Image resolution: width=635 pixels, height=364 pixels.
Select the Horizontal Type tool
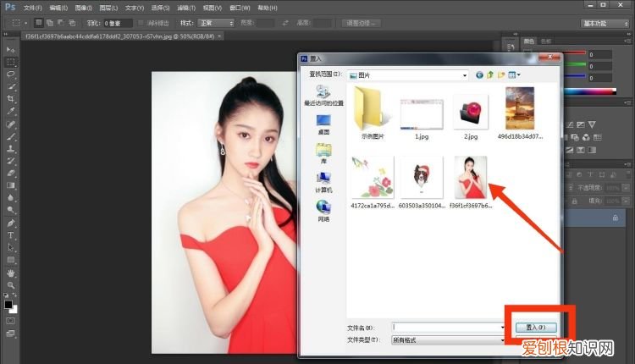[10, 235]
